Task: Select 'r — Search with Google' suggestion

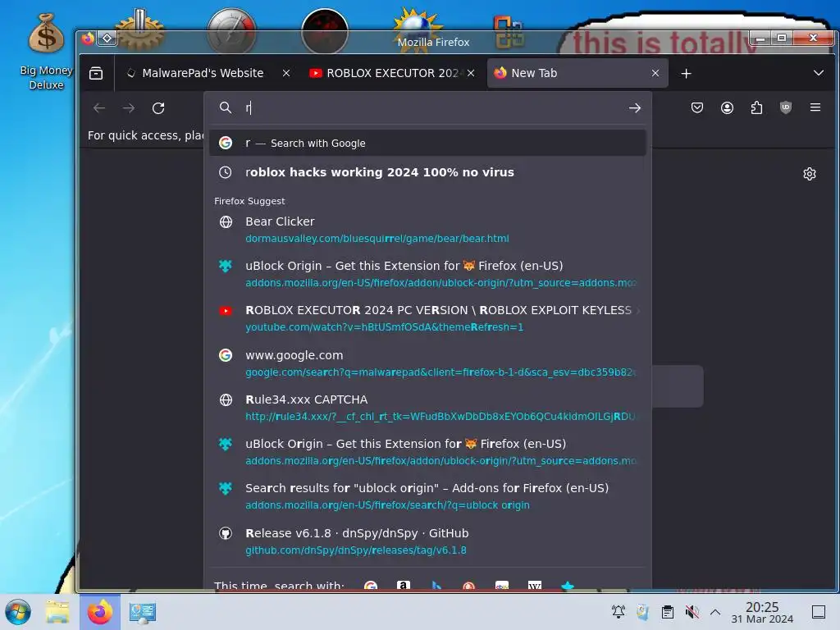Action: (427, 143)
